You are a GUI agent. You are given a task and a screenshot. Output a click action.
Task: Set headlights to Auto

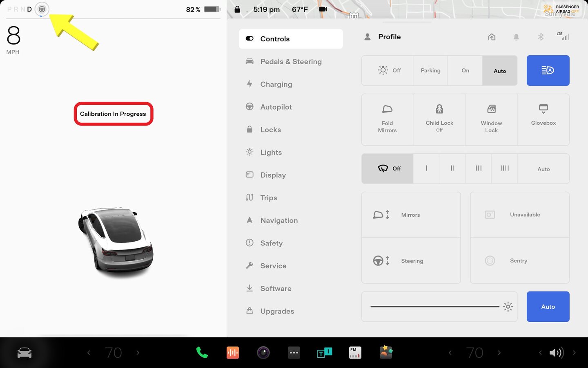click(x=500, y=70)
